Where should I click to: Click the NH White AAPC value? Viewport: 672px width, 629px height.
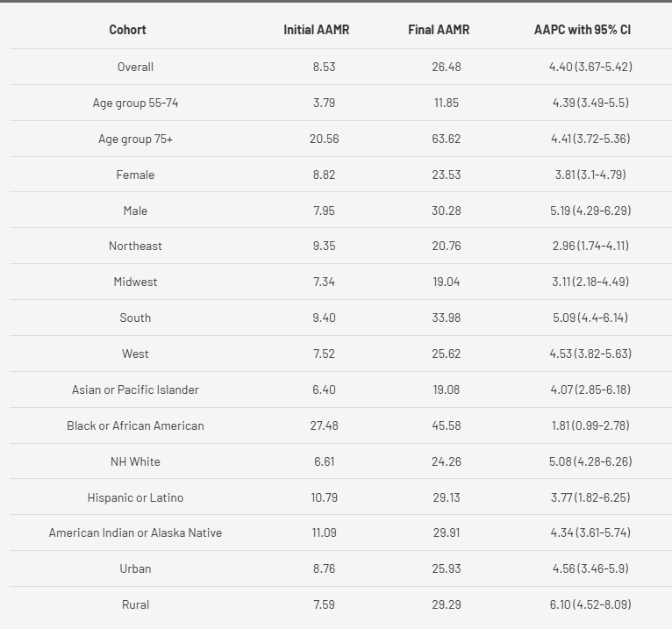coord(591,461)
